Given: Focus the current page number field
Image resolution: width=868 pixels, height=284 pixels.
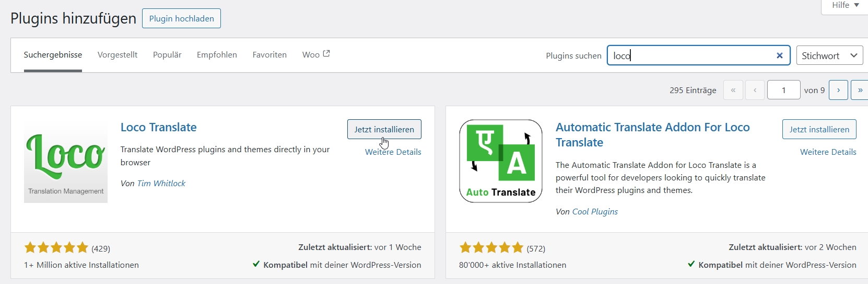Looking at the screenshot, I should click(x=783, y=90).
